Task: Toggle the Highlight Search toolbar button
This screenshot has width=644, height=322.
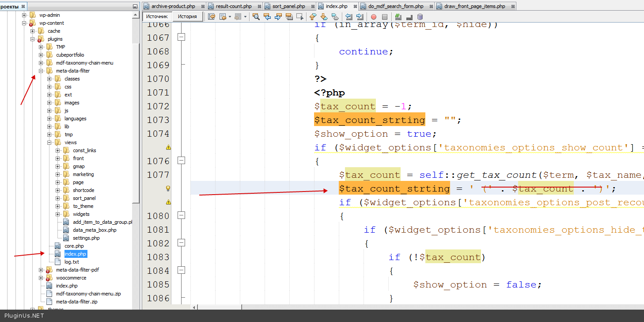Action: click(x=289, y=17)
